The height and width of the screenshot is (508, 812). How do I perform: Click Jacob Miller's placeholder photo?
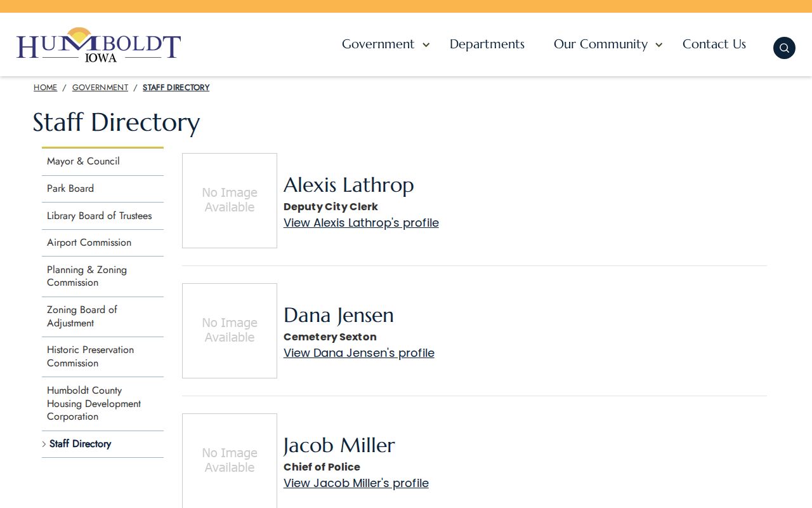230,460
